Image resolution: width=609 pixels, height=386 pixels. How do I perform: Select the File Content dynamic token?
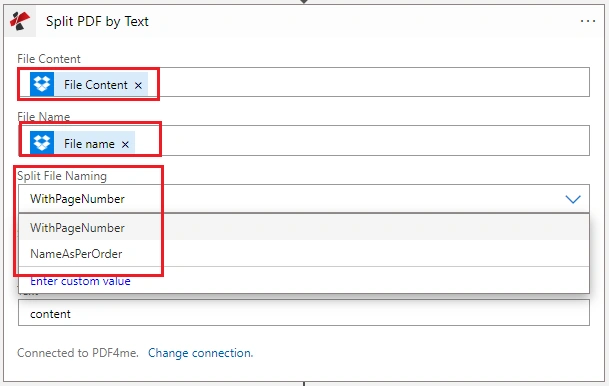coord(89,84)
